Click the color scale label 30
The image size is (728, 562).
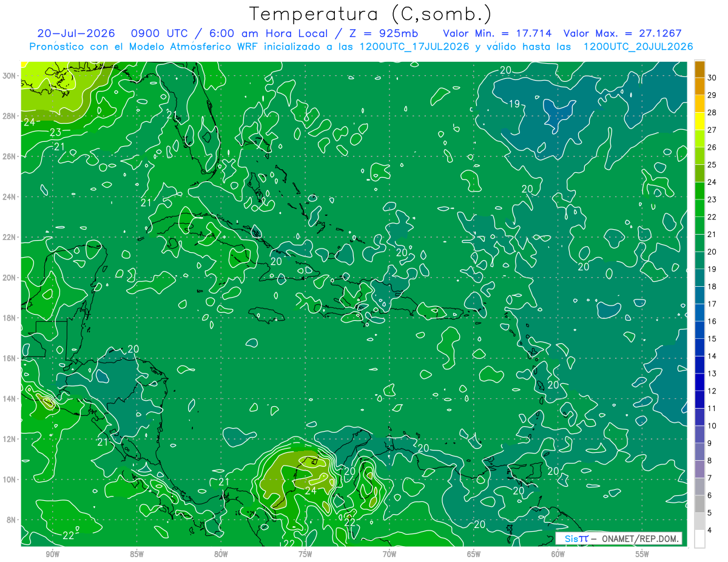712,78
